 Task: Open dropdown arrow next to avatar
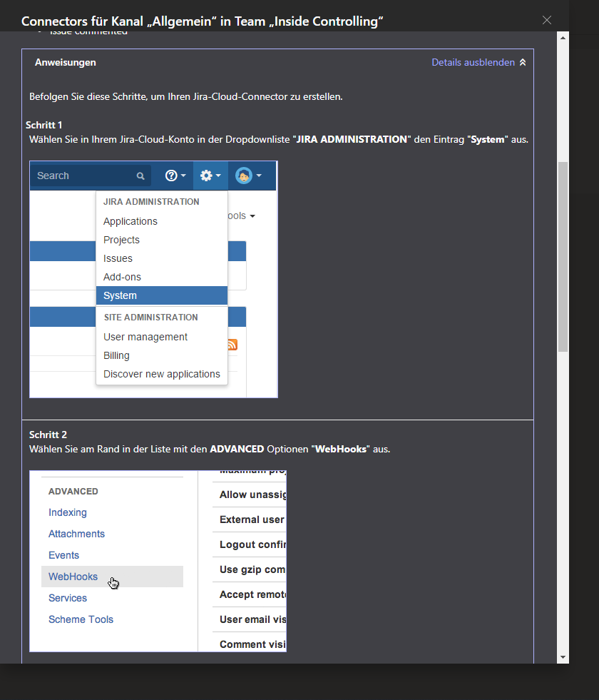[x=259, y=176]
